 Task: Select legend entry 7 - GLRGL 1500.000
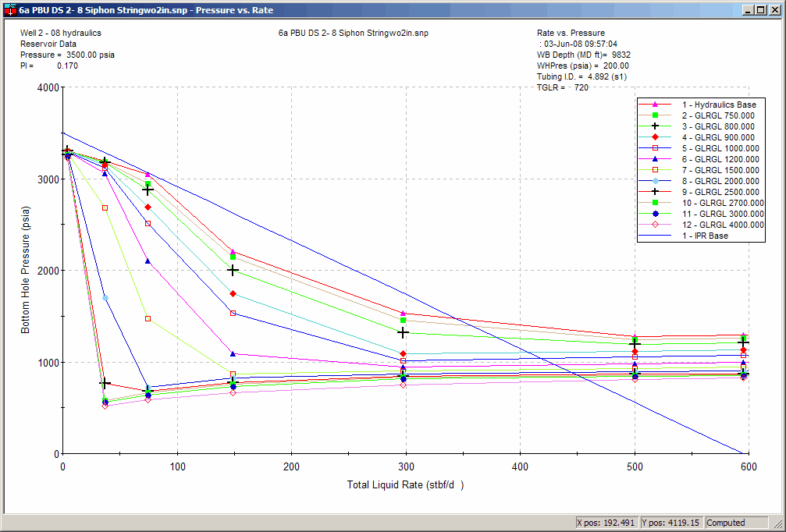coord(701,170)
